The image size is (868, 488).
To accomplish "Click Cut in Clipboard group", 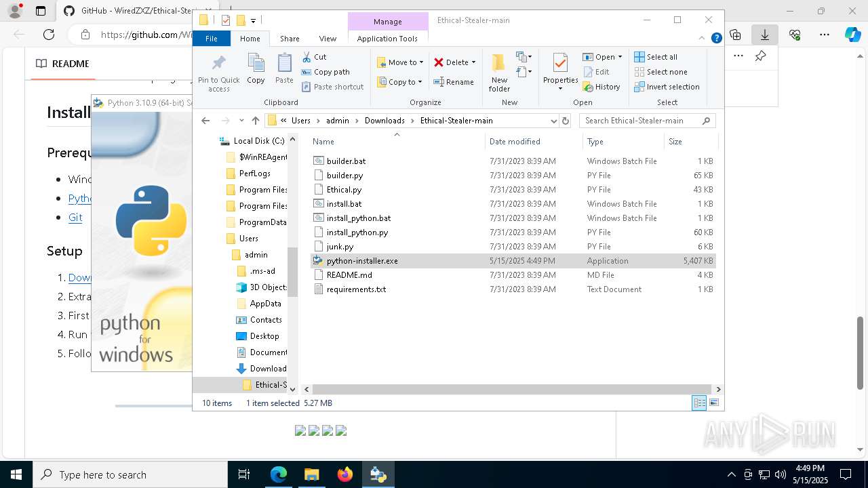I will tap(314, 57).
